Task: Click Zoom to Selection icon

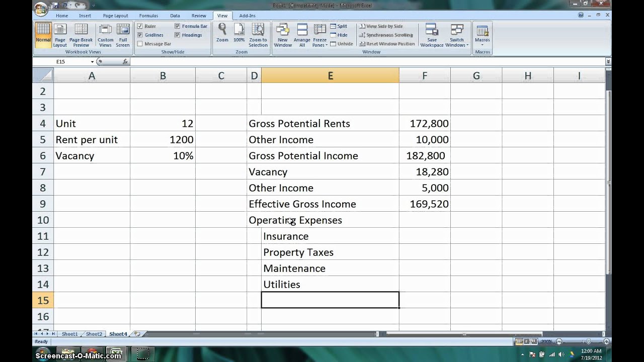Action: [x=258, y=35]
